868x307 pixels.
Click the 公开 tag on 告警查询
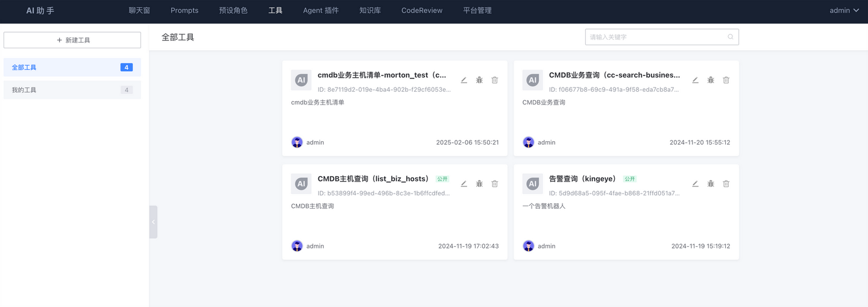coord(629,179)
